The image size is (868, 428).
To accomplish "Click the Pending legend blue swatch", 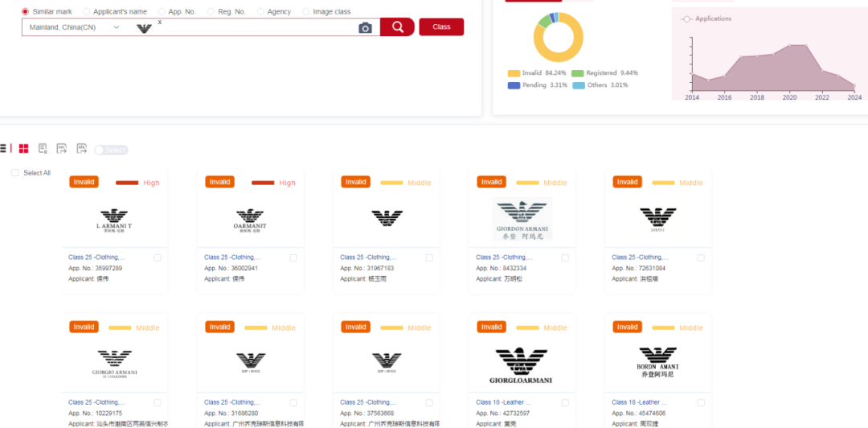I will 514,85.
